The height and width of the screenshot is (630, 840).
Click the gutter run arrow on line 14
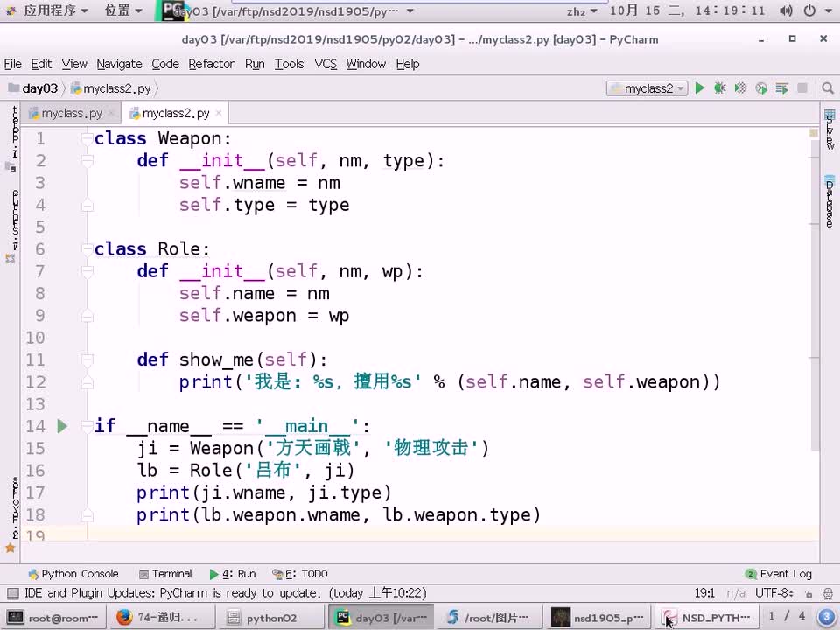[x=62, y=426]
